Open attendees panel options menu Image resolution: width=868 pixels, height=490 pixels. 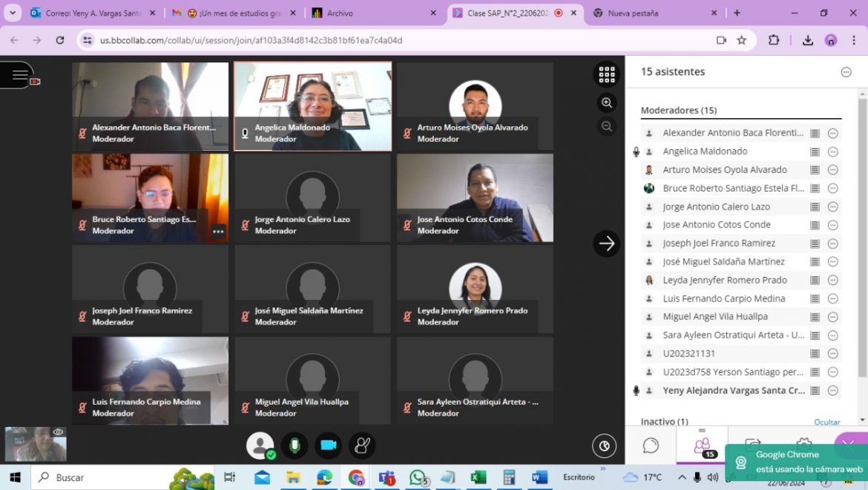pyautogui.click(x=846, y=72)
